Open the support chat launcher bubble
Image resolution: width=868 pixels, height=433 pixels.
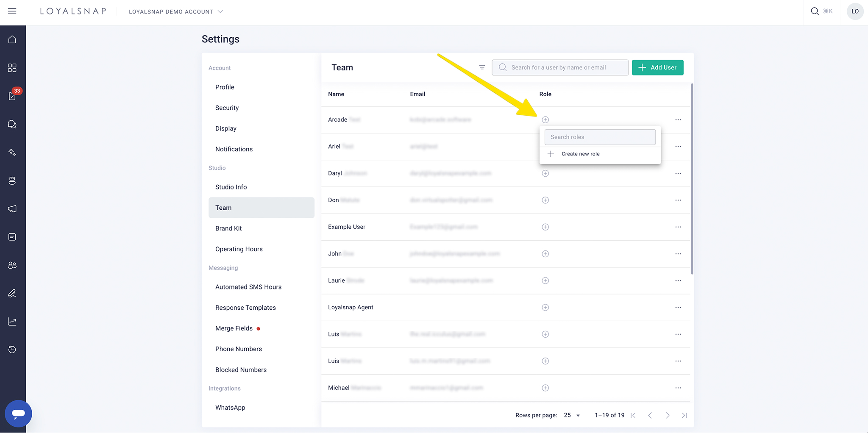tap(18, 414)
